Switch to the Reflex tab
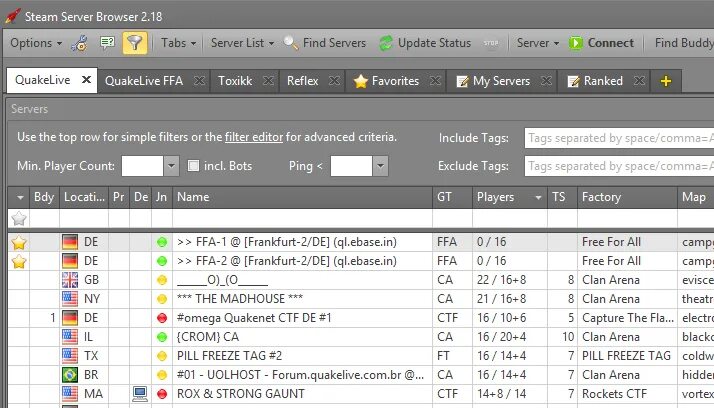Viewport: 714px width, 408px height. (302, 81)
